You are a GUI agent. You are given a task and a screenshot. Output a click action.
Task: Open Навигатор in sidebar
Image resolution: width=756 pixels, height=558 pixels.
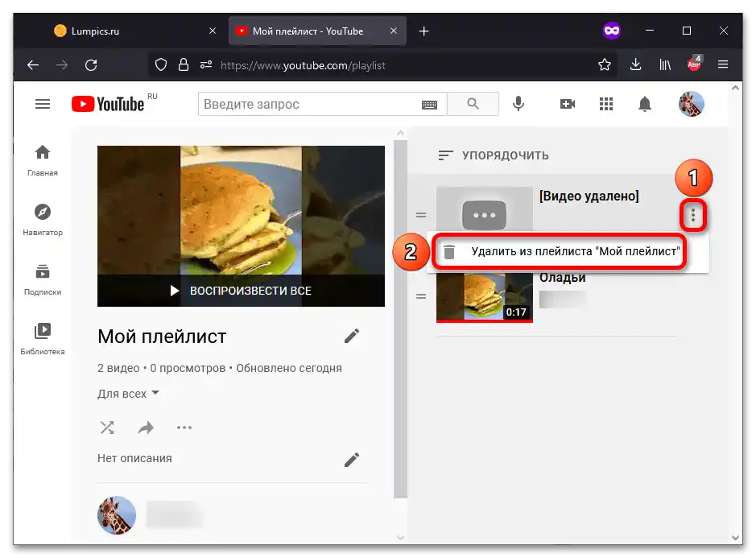[x=43, y=220]
